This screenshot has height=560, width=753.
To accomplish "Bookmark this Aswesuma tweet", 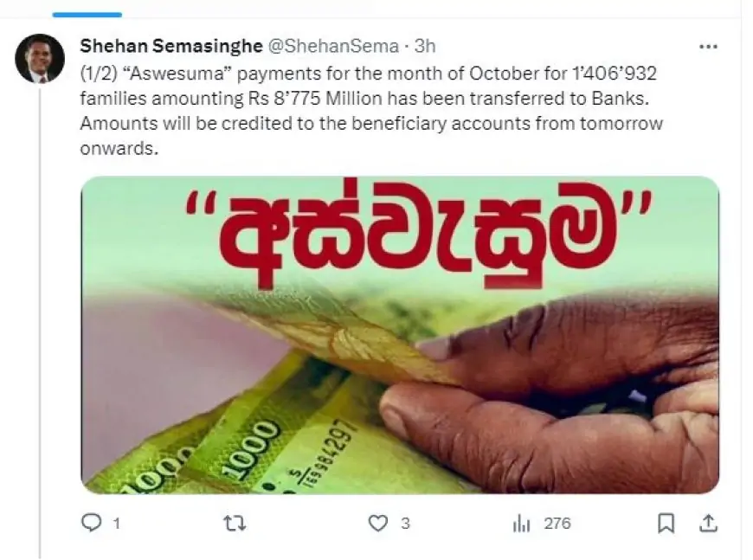I will point(666,523).
